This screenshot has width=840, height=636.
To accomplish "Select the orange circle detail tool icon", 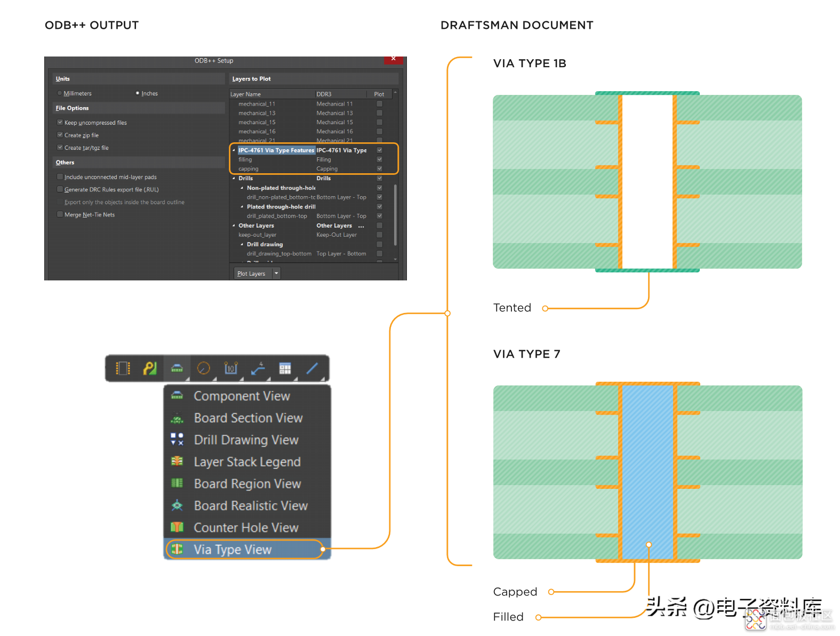I will 204,368.
